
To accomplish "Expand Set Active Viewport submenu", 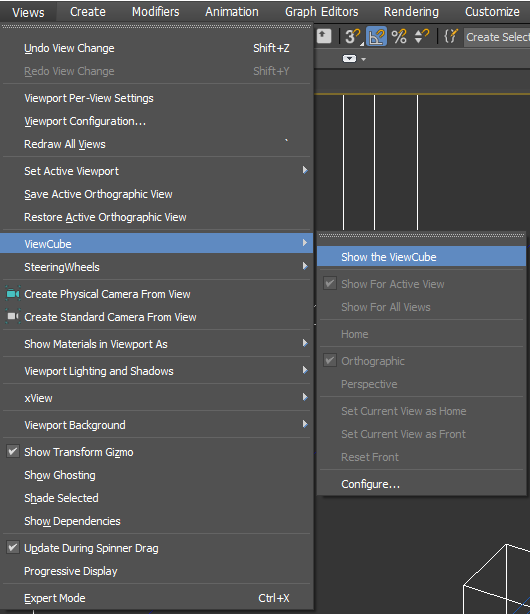I will [157, 171].
